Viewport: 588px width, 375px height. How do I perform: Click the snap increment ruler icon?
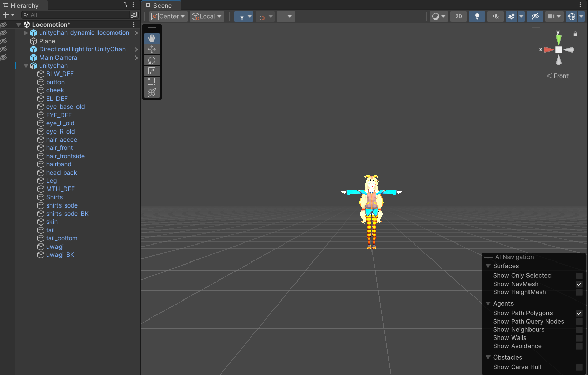282,16
